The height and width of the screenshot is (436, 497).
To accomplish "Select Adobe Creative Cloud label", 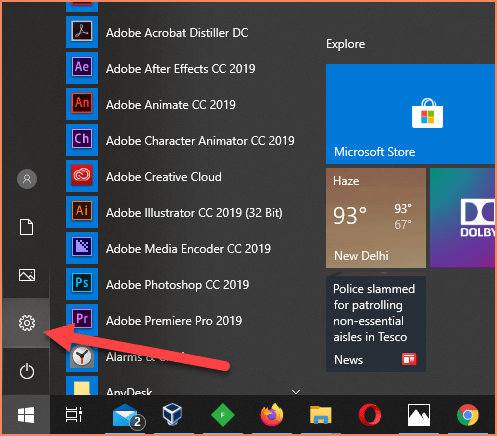I will tap(163, 177).
